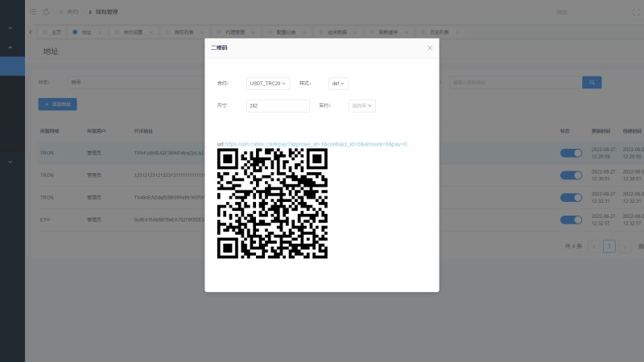The image size is (644, 362).
Task: Expand the topmost sidebar chevron
Action: [10, 28]
